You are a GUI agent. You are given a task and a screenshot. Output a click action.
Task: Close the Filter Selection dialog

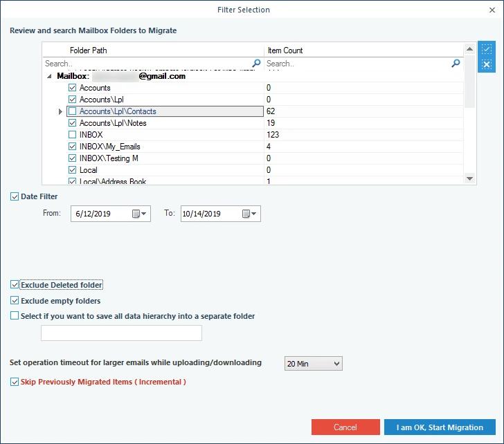pos(492,10)
